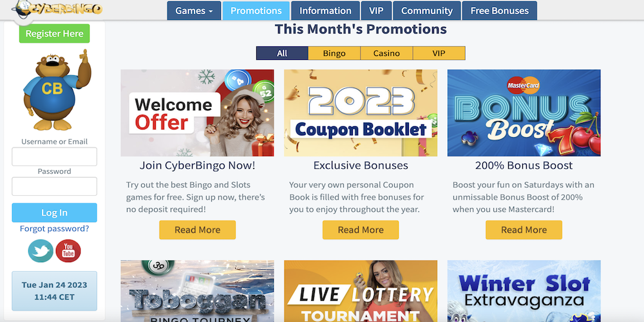Filter promotions by Bingo
644x322 pixels.
[x=334, y=53]
